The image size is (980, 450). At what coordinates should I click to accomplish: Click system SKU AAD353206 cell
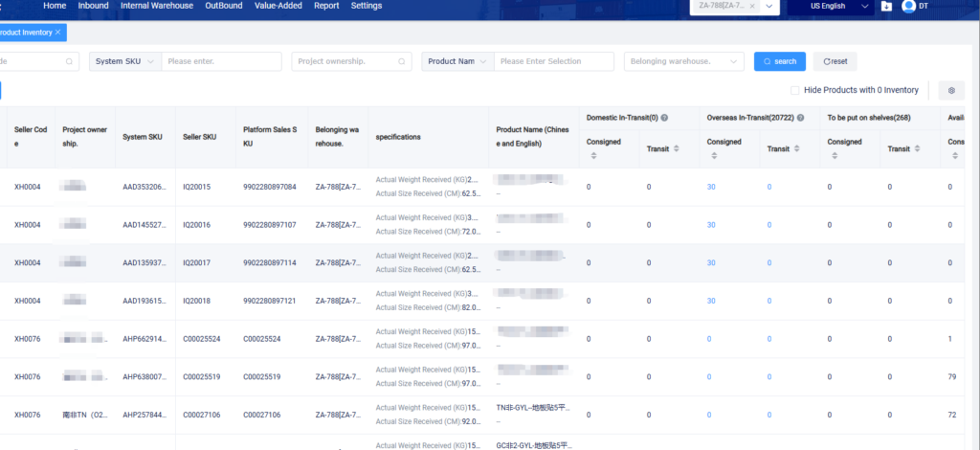pyautogui.click(x=145, y=187)
